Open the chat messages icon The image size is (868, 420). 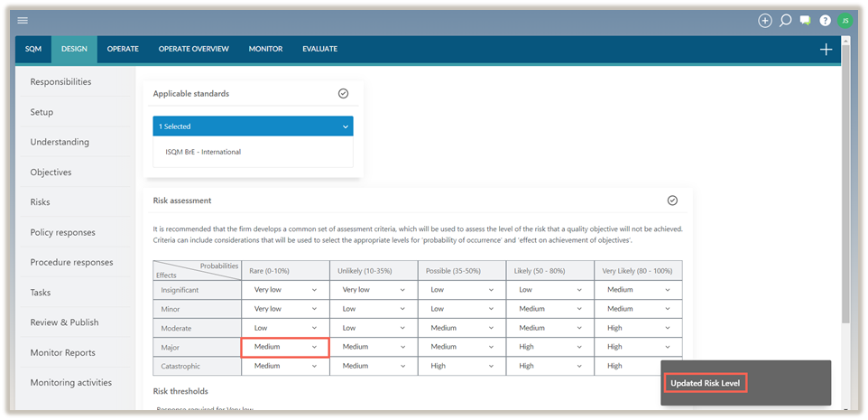pos(805,20)
